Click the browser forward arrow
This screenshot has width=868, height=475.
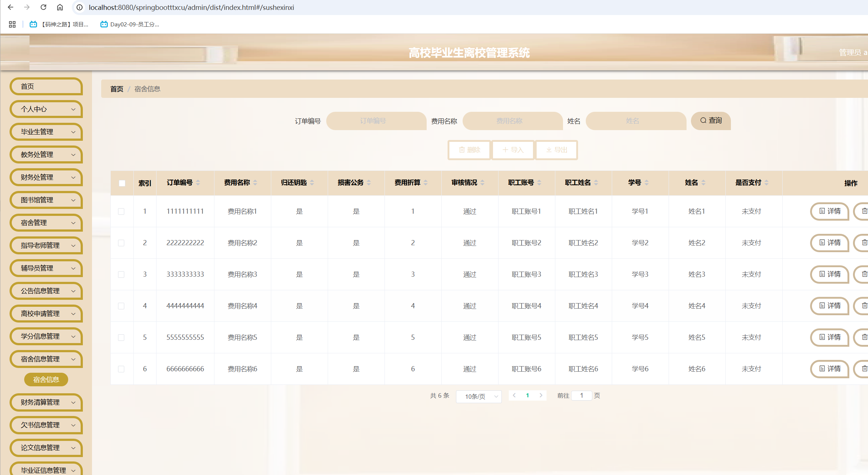click(x=27, y=7)
